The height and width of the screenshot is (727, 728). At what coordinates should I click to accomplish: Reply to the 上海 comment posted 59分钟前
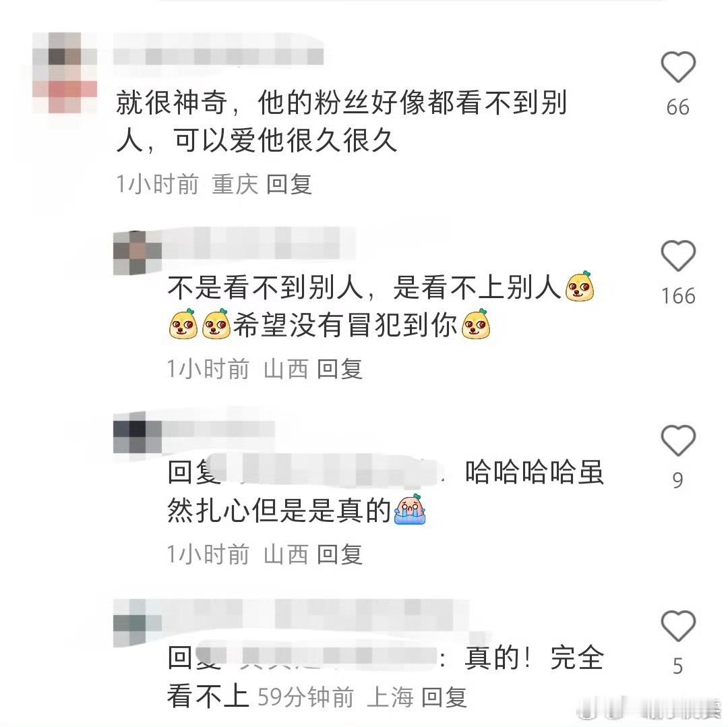pos(444,697)
